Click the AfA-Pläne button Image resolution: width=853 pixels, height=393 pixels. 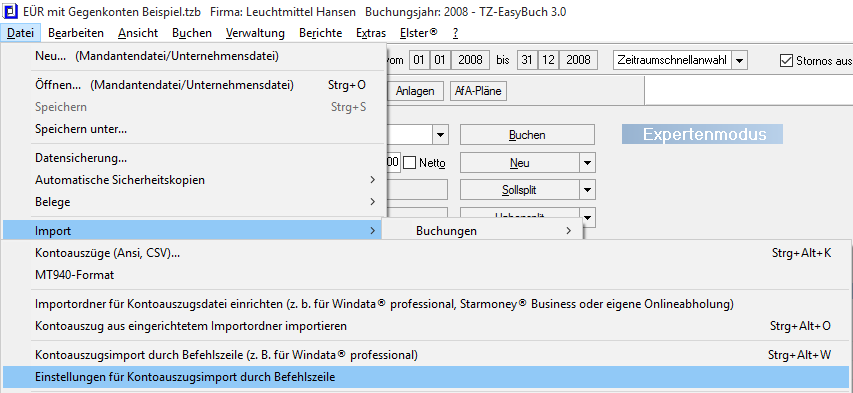(x=478, y=91)
